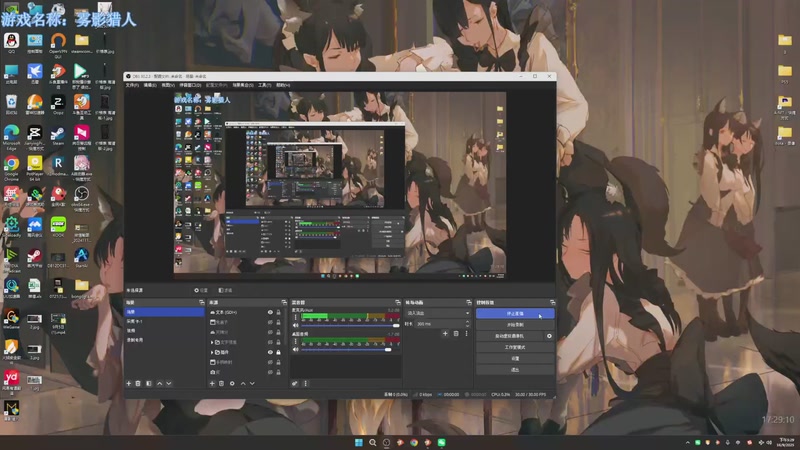The width and height of the screenshot is (800, 450).
Task: Adjust volume slider of first mixer channel
Action: (x=350, y=325)
